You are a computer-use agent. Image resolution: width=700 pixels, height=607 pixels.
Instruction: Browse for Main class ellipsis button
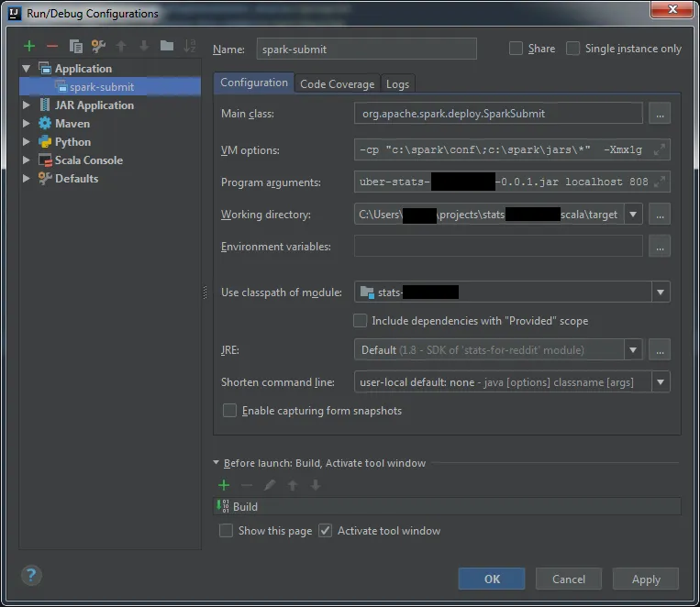tap(660, 114)
